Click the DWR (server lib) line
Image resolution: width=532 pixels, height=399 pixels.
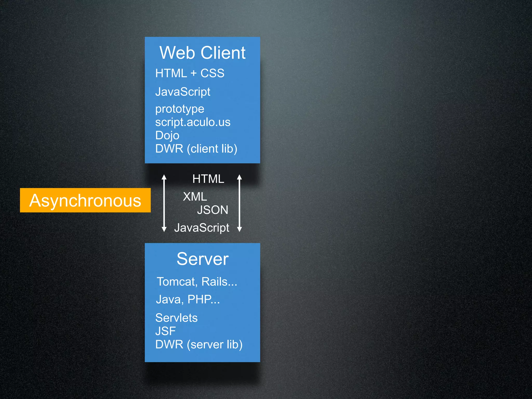(x=199, y=344)
